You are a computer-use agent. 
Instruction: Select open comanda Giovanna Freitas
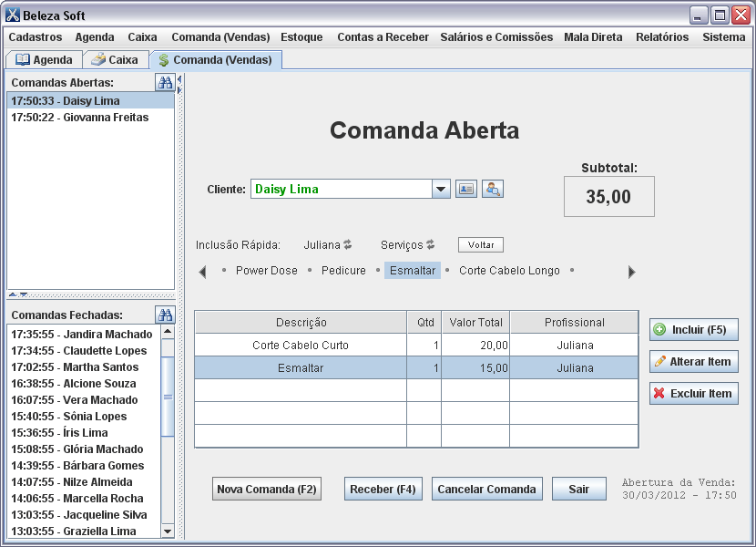click(91, 118)
